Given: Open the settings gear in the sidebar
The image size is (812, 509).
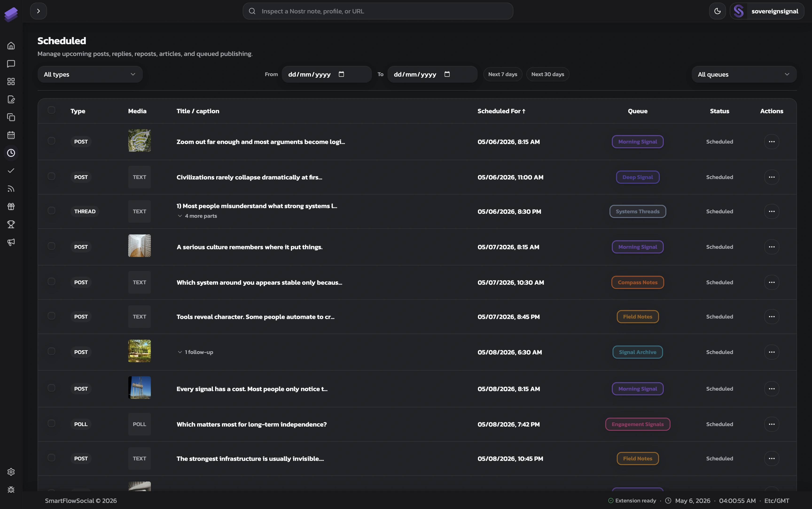Looking at the screenshot, I should pos(11,472).
